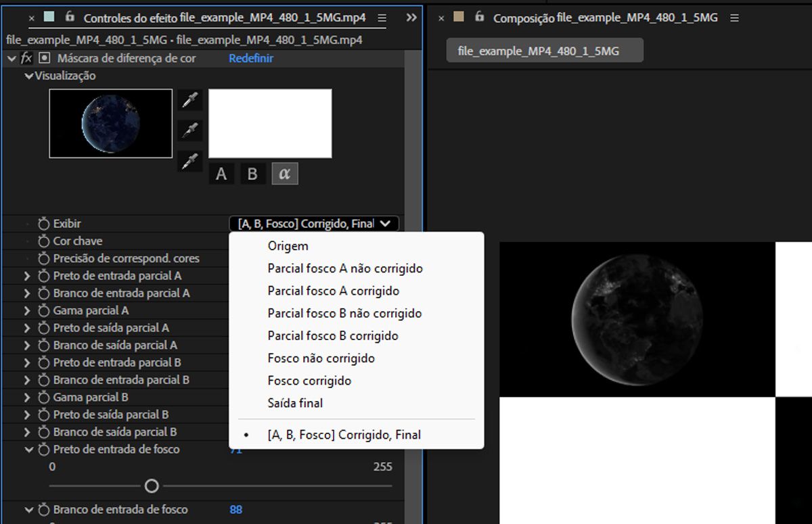This screenshot has height=524, width=812.
Task: Toggle stopwatch for Branco de saída parcial A
Action: point(44,345)
